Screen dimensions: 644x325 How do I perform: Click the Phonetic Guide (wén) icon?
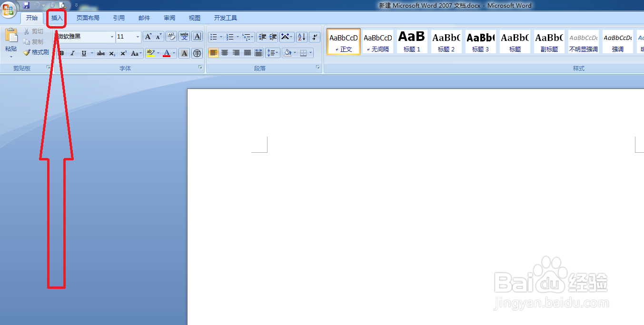[184, 37]
